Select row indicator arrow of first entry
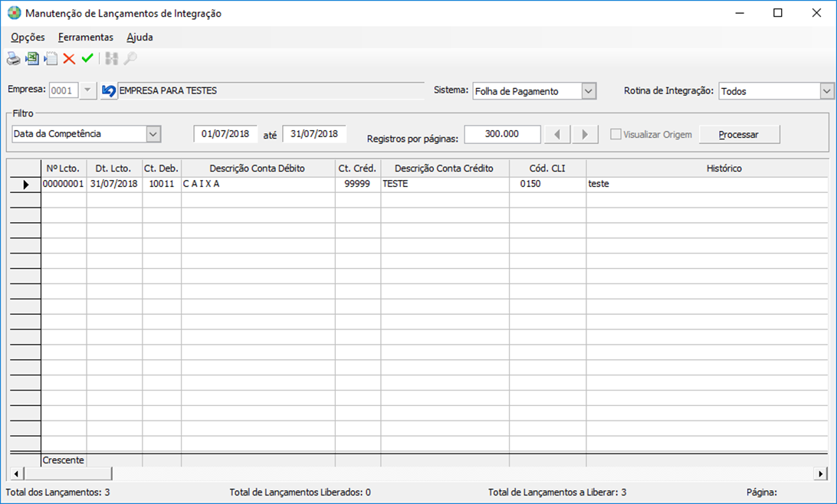This screenshot has height=504, width=837. click(x=25, y=185)
